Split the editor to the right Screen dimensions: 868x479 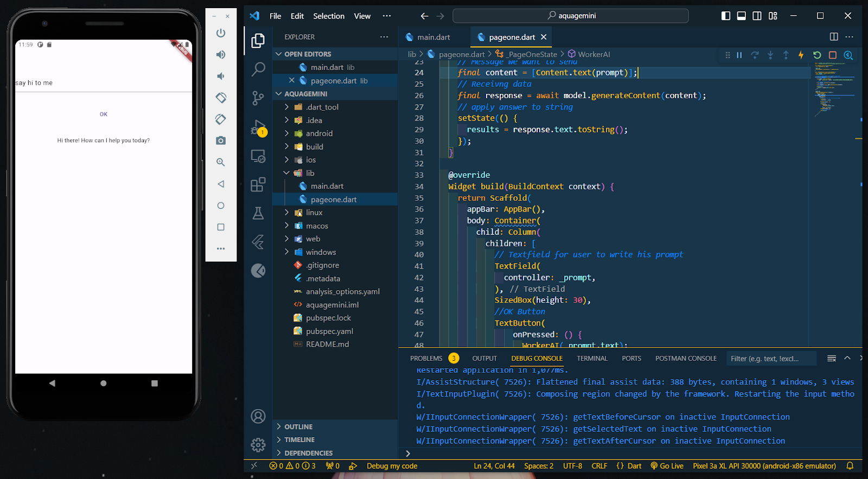tap(834, 37)
